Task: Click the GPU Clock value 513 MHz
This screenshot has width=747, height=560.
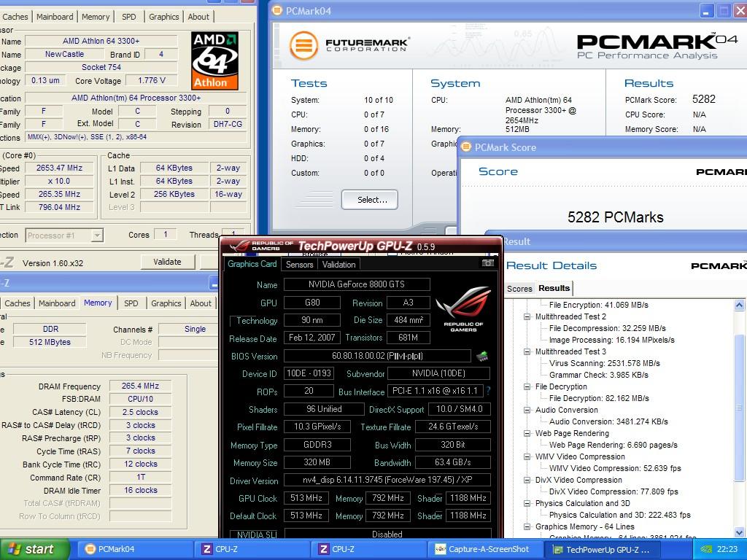Action: (x=306, y=497)
